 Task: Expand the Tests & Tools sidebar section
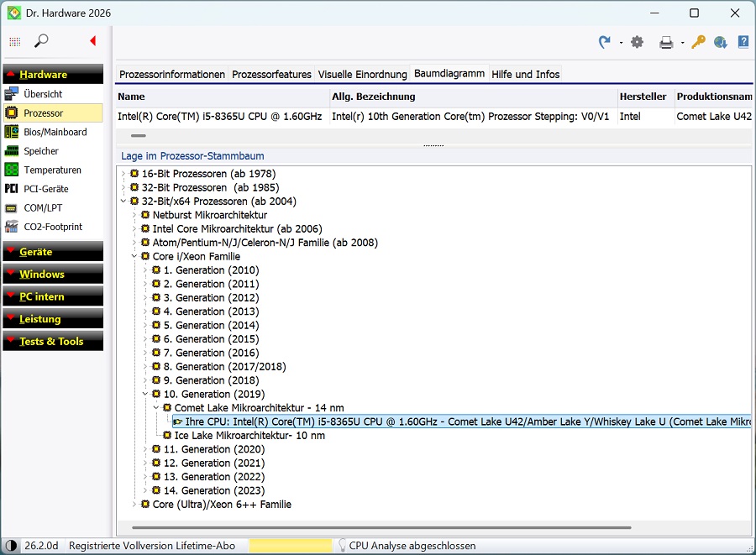point(53,341)
